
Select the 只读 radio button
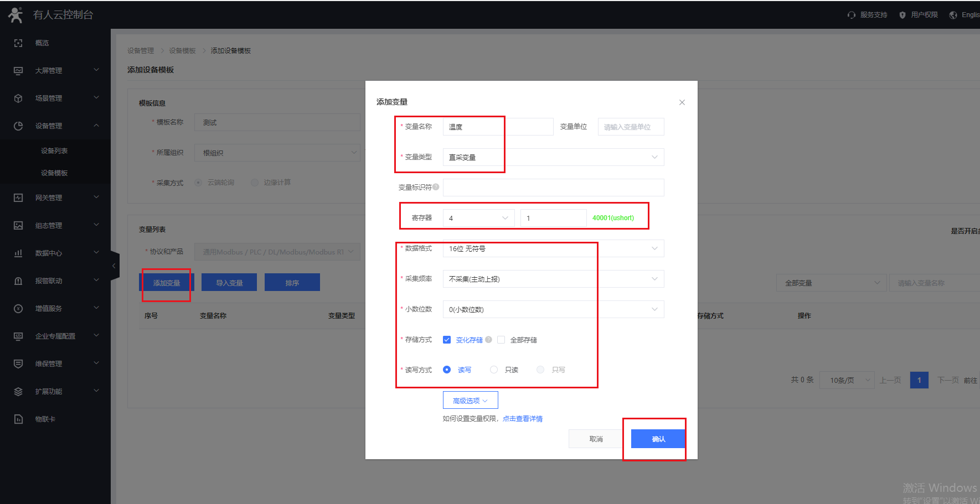494,370
